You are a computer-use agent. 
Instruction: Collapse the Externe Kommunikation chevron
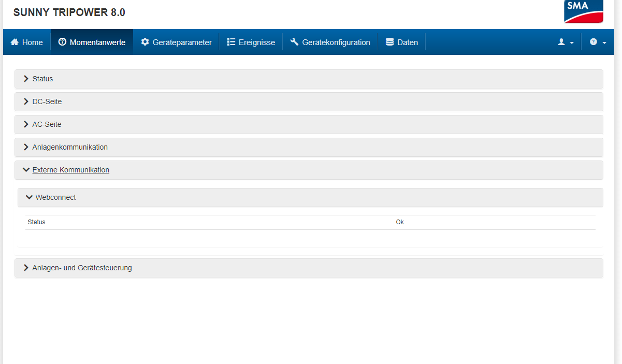click(x=26, y=170)
